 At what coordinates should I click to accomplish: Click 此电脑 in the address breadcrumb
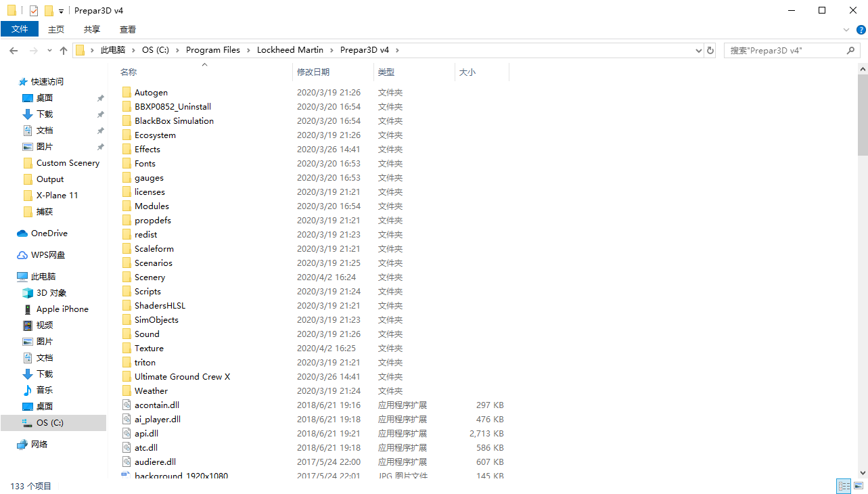pos(113,50)
